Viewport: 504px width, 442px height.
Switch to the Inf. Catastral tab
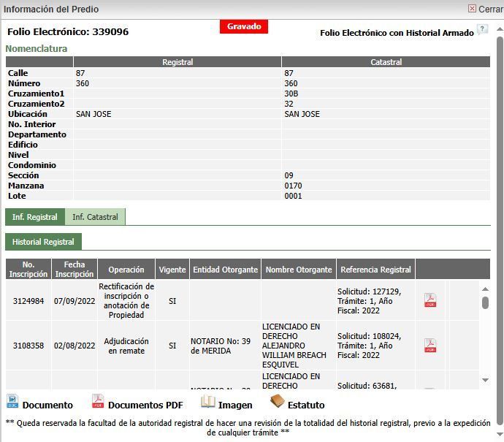pyautogui.click(x=95, y=217)
